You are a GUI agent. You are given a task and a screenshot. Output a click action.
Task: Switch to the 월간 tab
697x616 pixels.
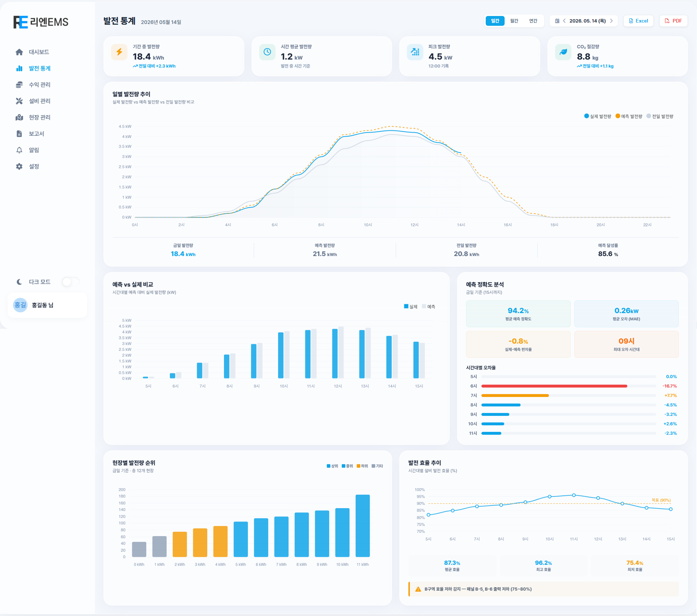tap(514, 21)
